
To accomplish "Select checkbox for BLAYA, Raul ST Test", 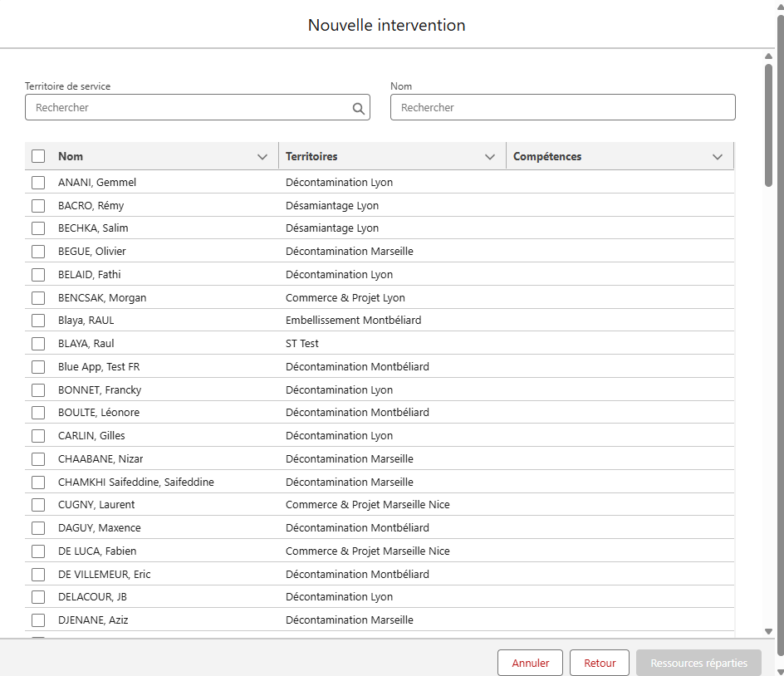I will (x=38, y=344).
